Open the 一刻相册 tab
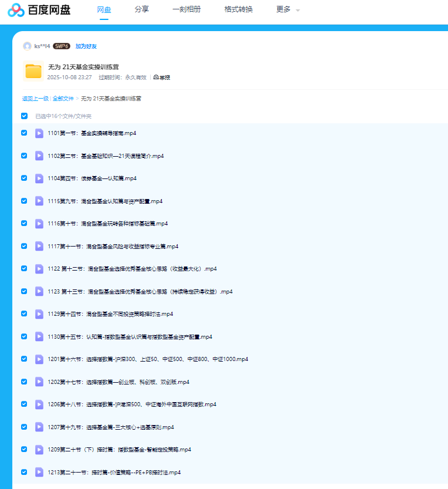 pos(186,9)
